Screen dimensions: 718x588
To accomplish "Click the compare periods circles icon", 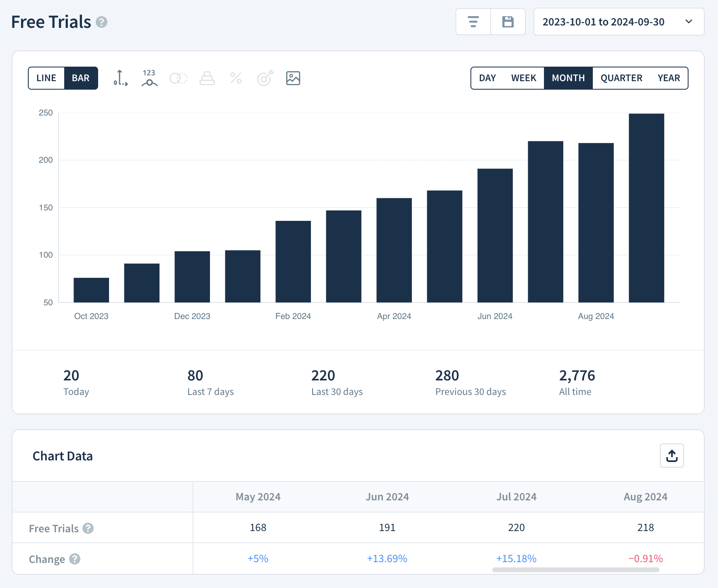I will [x=178, y=78].
